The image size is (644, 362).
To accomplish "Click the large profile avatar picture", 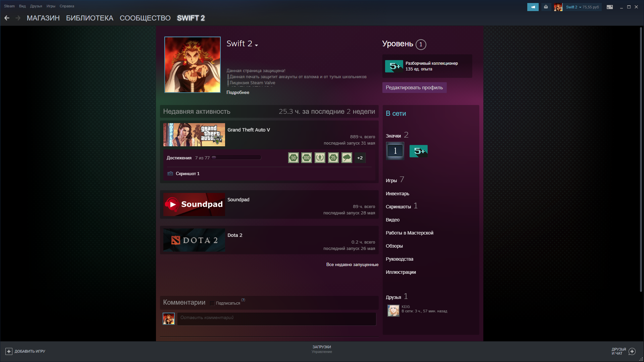I will 193,65.
